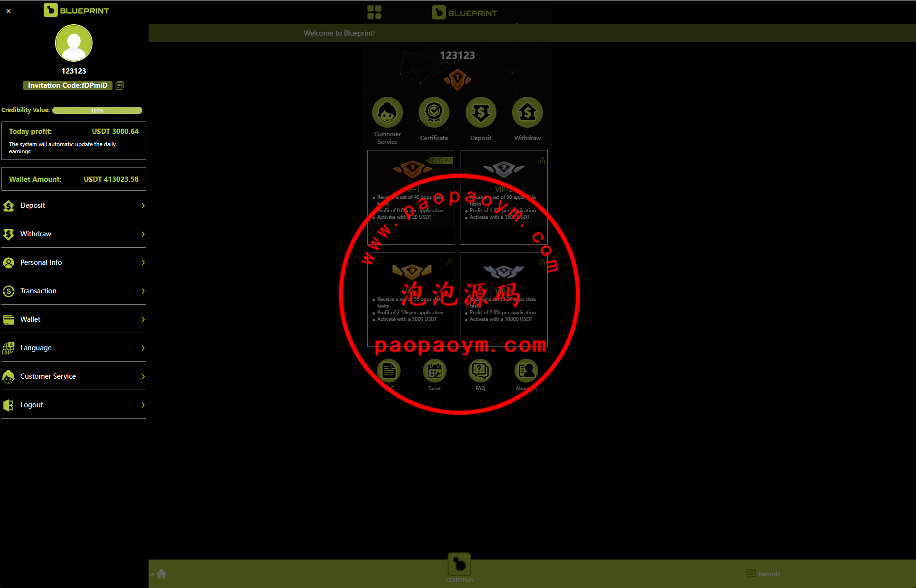Click the 'current' tag on the VIP-1 card
Viewport: 916px width, 588px height.
pyautogui.click(x=439, y=160)
